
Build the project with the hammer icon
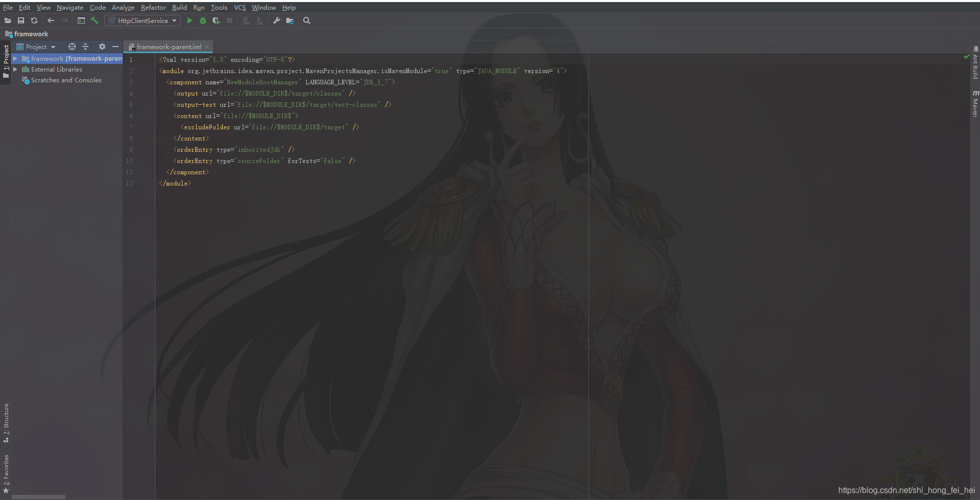95,20
